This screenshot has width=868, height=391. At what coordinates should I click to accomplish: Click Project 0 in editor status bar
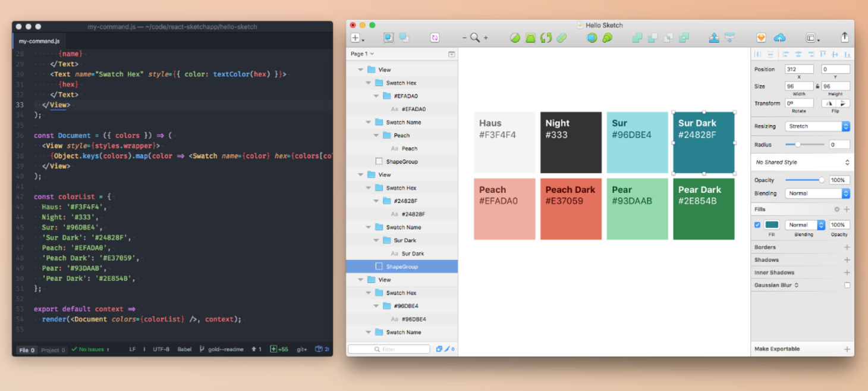pos(53,349)
